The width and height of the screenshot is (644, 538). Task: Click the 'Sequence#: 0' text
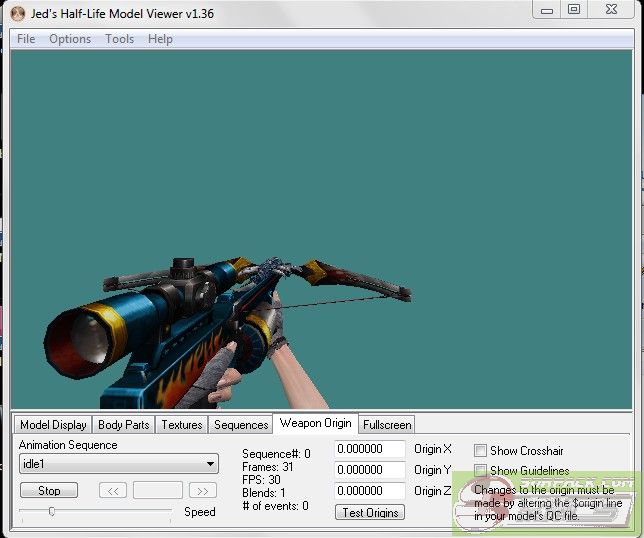pyautogui.click(x=276, y=454)
